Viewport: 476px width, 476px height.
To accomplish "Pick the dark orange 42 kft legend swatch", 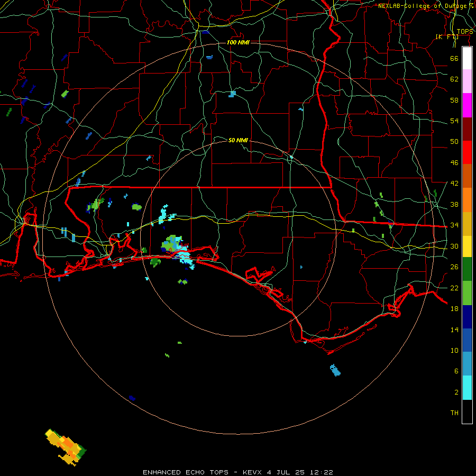I will coord(467,176).
